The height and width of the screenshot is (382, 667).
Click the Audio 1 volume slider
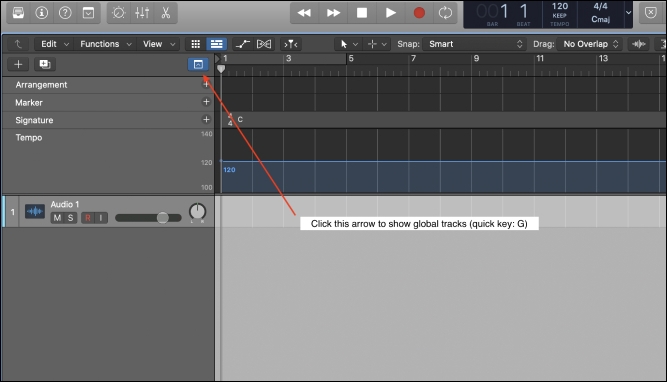pos(148,218)
